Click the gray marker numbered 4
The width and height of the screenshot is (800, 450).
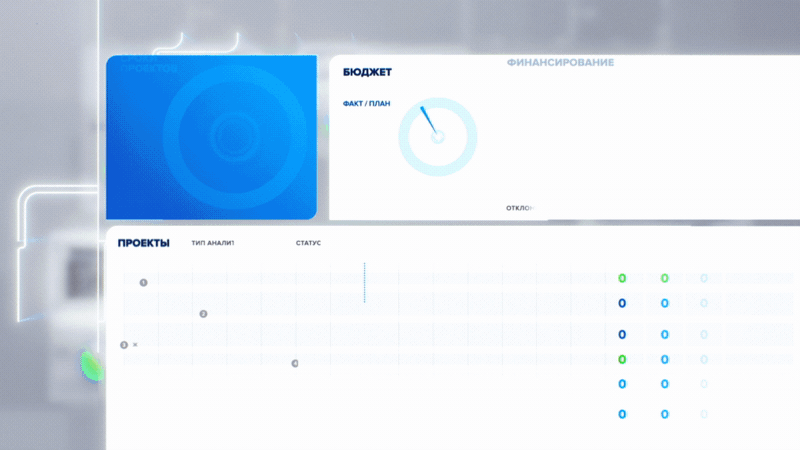295,363
